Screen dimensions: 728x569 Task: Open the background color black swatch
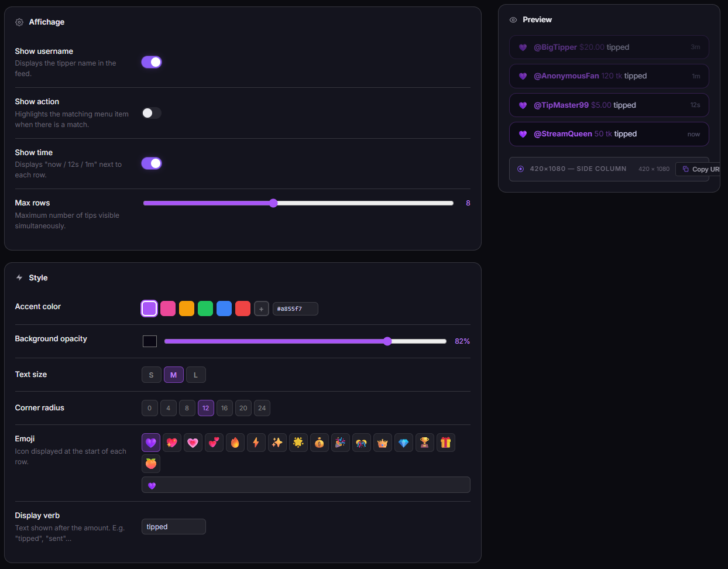point(150,341)
